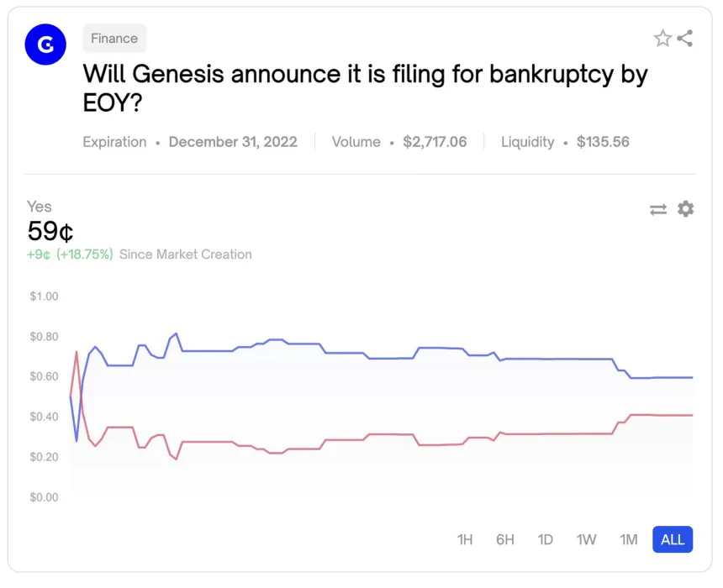Click the December 31, 2022 expiration date

pos(234,142)
